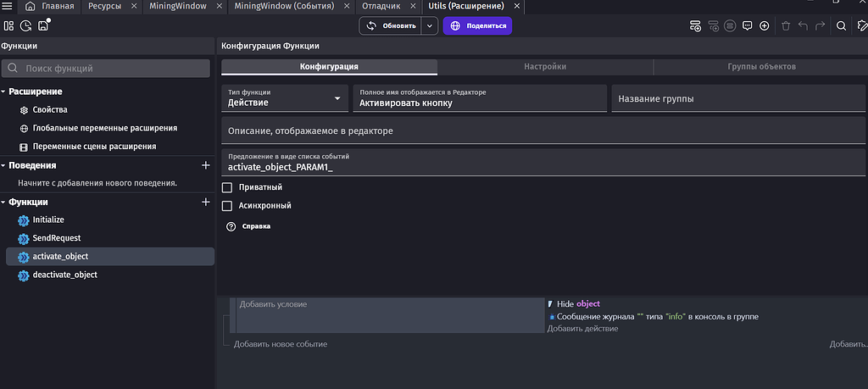Open search in events magnifier icon
Screen dimensions: 868x389
(x=841, y=25)
